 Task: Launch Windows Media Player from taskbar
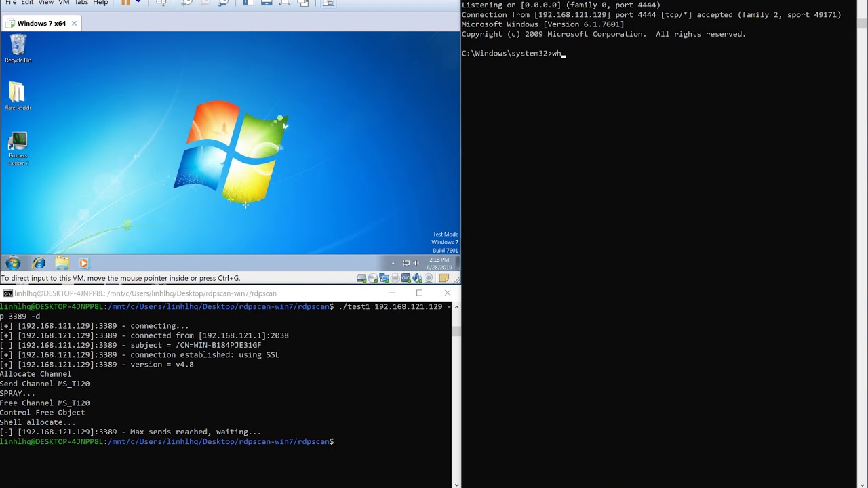[x=84, y=263]
